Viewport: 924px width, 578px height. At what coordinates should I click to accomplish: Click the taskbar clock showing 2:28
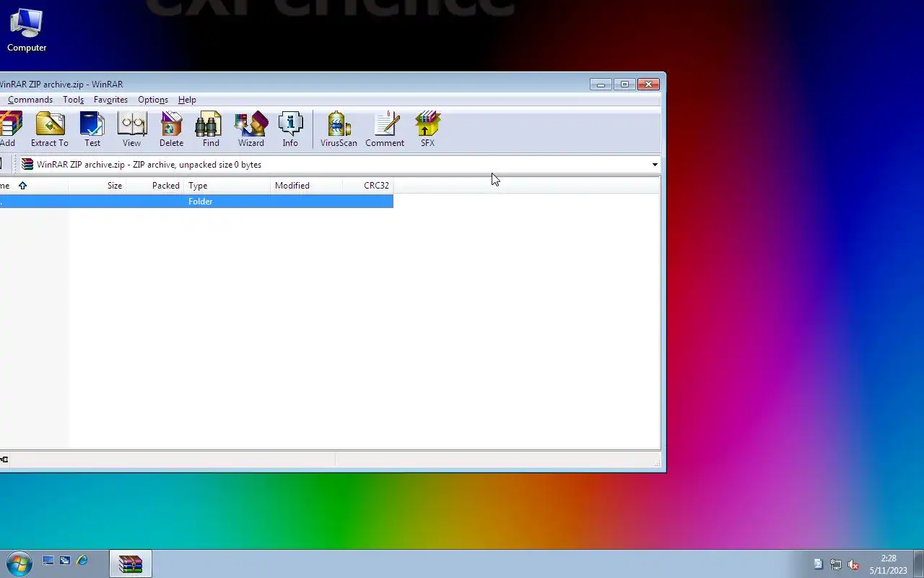pyautogui.click(x=888, y=564)
